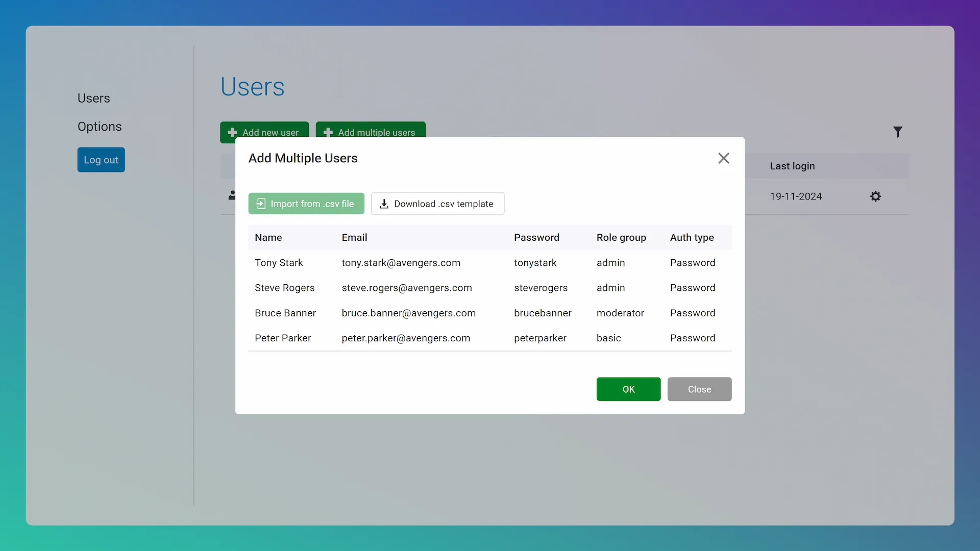The width and height of the screenshot is (980, 551).
Task: Click Peter Parker's Auth type Password cell
Action: [x=692, y=338]
